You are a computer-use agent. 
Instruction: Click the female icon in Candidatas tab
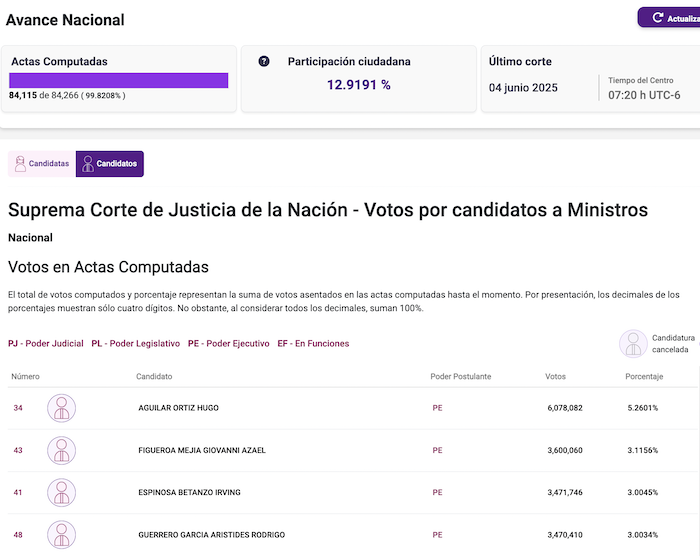[20, 164]
